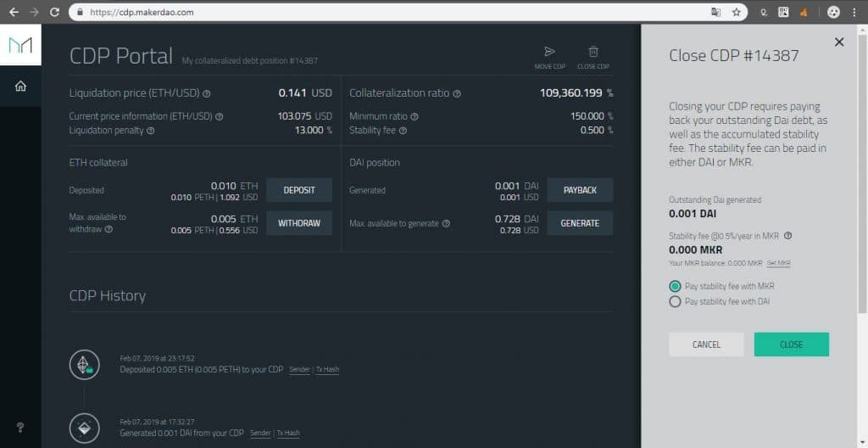Screen dimensions: 868x448
Task: Show info for Max. available to generate
Action: click(x=446, y=223)
